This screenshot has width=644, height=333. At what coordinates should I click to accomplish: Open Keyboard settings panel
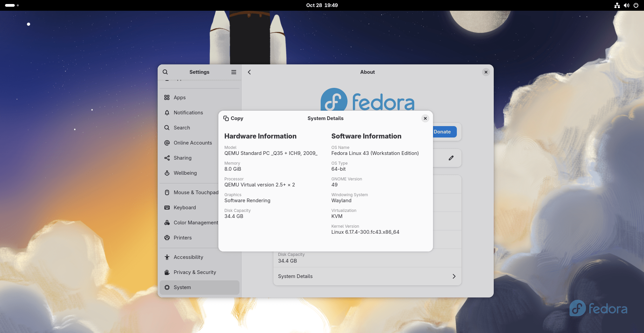pos(184,208)
